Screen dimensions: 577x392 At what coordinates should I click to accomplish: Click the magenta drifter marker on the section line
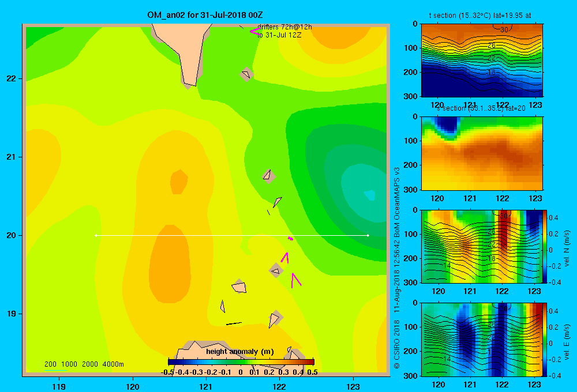[291, 239]
